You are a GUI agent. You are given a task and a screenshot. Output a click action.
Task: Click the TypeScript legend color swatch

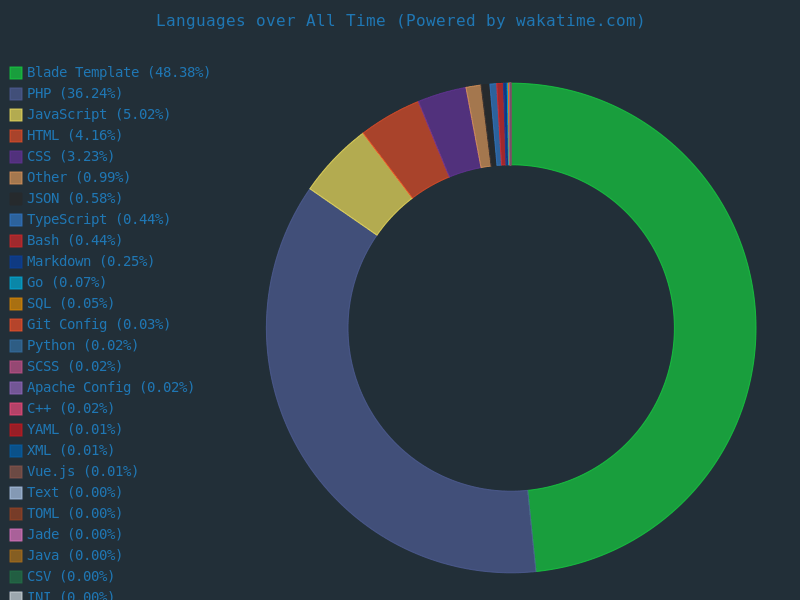[16, 220]
